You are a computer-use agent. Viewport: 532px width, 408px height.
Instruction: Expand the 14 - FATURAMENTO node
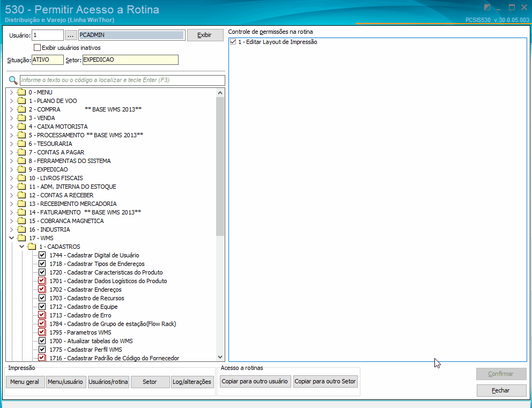(12, 212)
